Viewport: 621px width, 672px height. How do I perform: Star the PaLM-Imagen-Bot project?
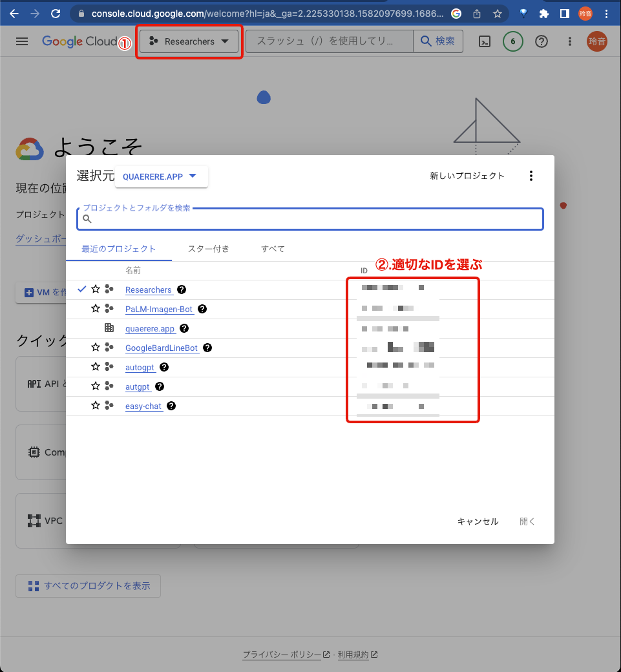click(x=96, y=309)
